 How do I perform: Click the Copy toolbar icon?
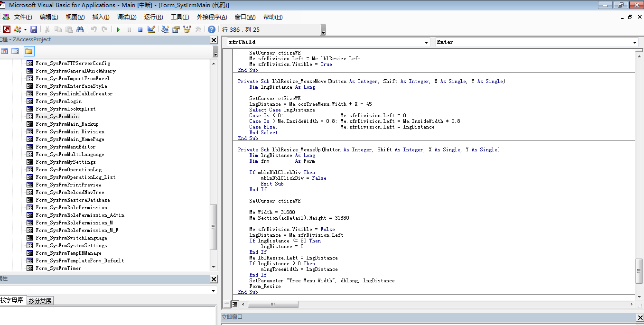58,29
